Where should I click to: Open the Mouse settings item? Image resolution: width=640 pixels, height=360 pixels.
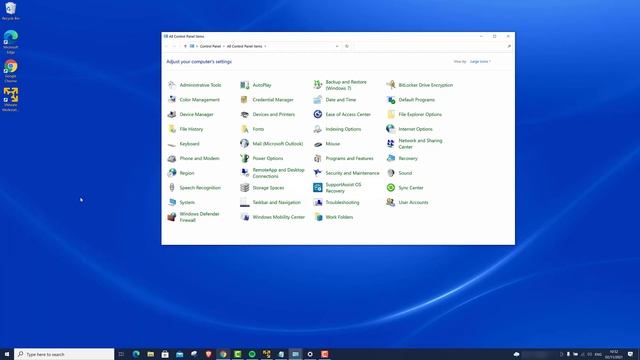pyautogui.click(x=327, y=144)
